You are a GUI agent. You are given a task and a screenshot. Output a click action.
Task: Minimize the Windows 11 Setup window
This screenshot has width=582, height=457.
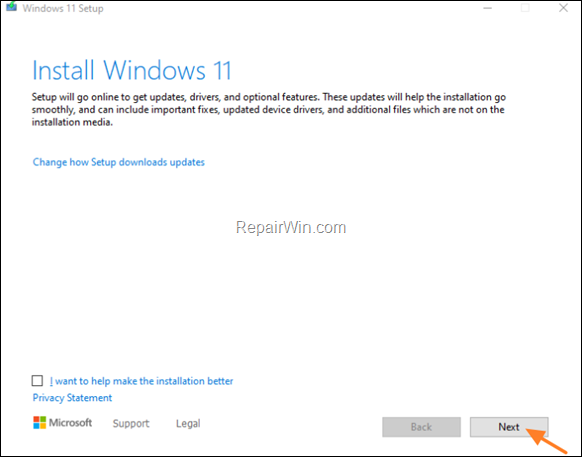coord(487,8)
